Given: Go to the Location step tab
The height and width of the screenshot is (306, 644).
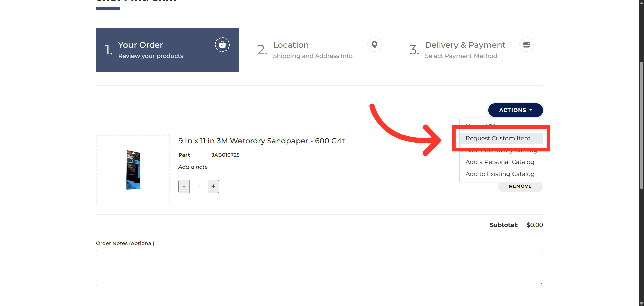Looking at the screenshot, I should pos(319,50).
